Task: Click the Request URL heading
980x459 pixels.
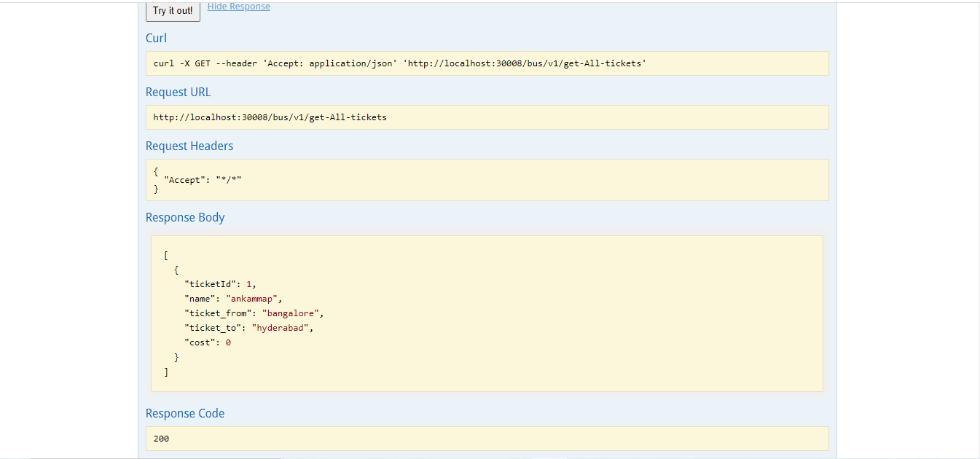Action: point(178,92)
